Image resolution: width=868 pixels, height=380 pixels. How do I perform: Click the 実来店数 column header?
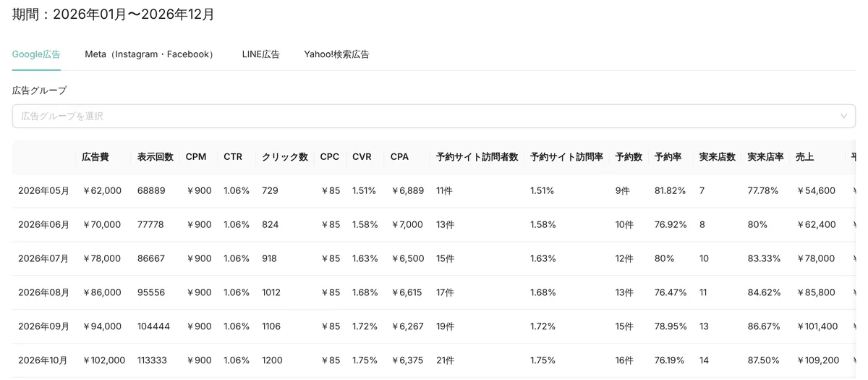click(x=718, y=157)
